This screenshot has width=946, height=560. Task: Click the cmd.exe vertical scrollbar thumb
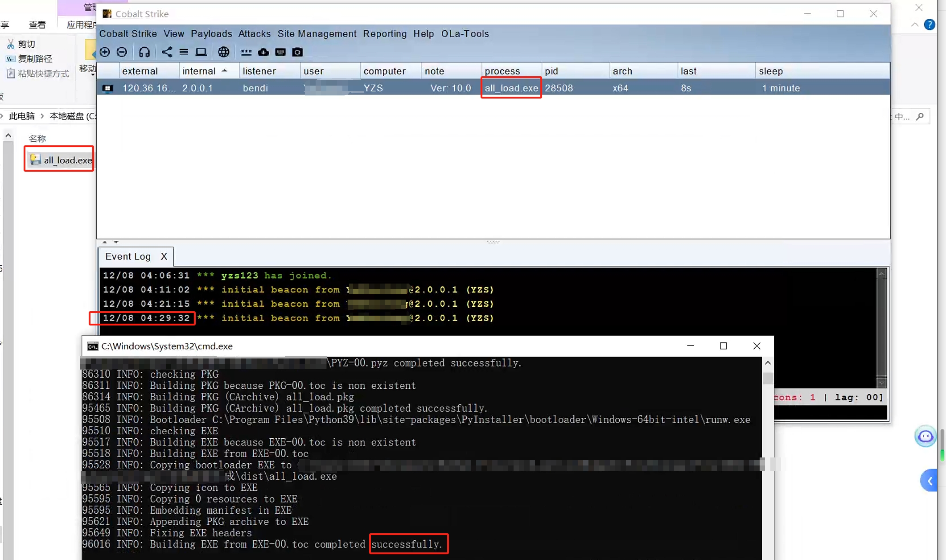[x=767, y=379]
